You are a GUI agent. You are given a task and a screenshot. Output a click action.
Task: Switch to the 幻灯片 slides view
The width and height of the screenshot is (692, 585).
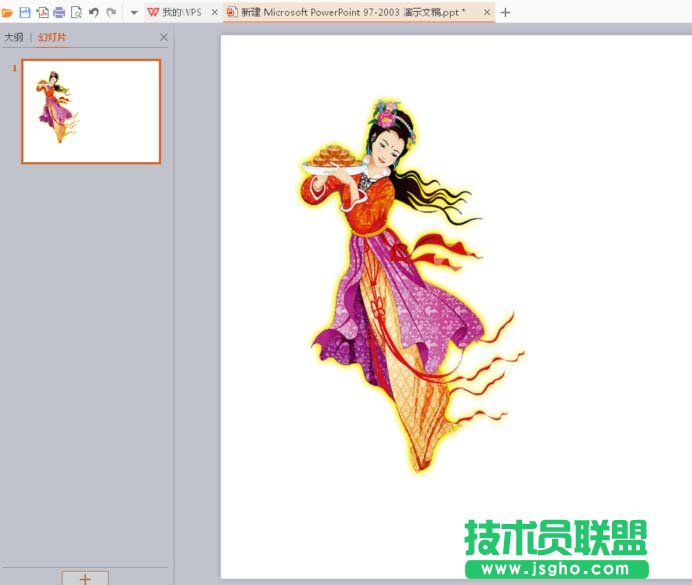[x=52, y=37]
